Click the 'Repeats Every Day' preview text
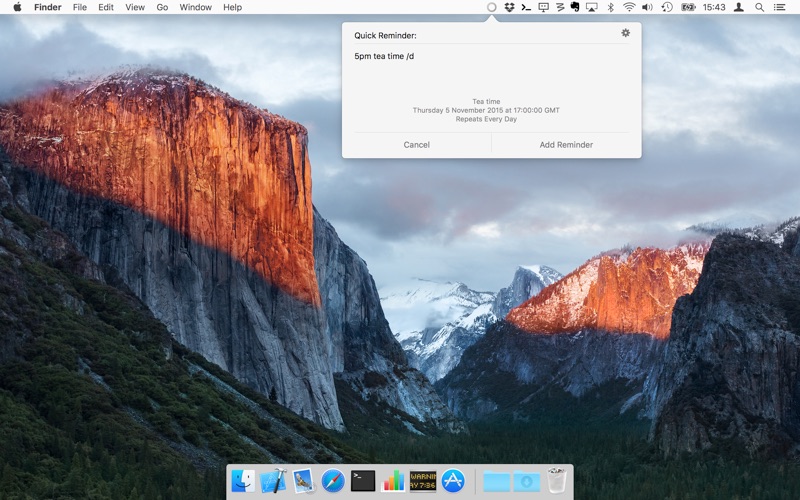This screenshot has height=500, width=800. pyautogui.click(x=486, y=119)
